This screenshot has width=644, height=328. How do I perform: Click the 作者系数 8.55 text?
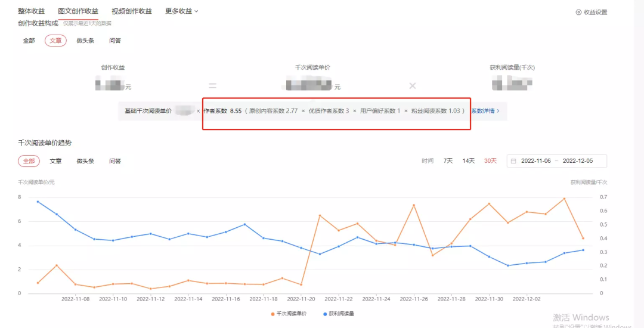222,111
